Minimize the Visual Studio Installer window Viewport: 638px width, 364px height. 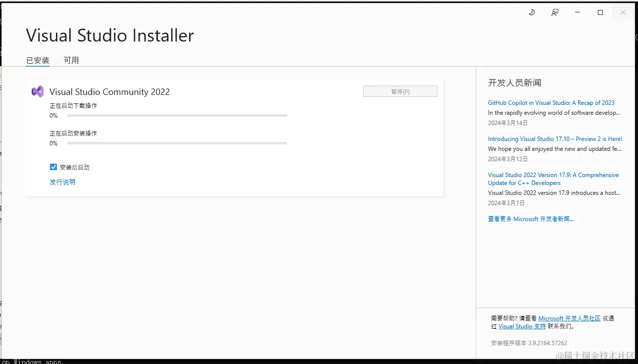(578, 12)
